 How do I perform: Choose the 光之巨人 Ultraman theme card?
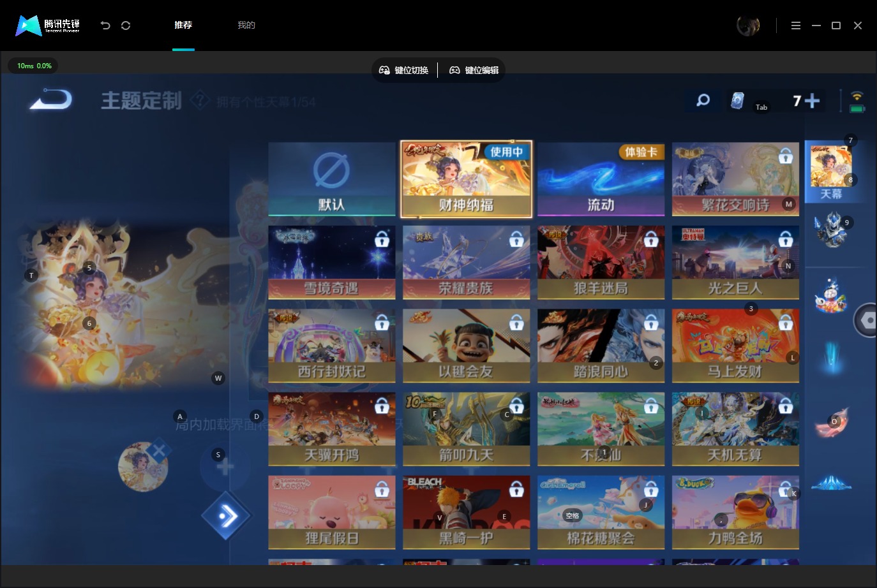coord(735,262)
